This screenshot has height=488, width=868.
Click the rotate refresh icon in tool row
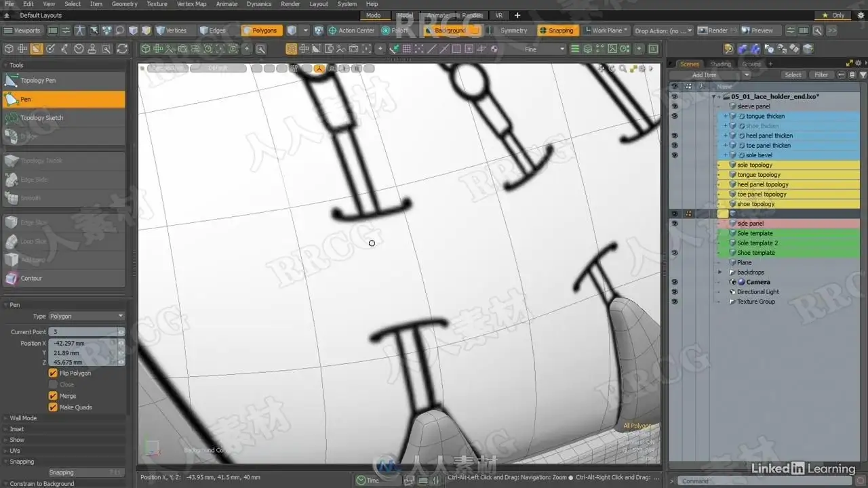(x=122, y=49)
